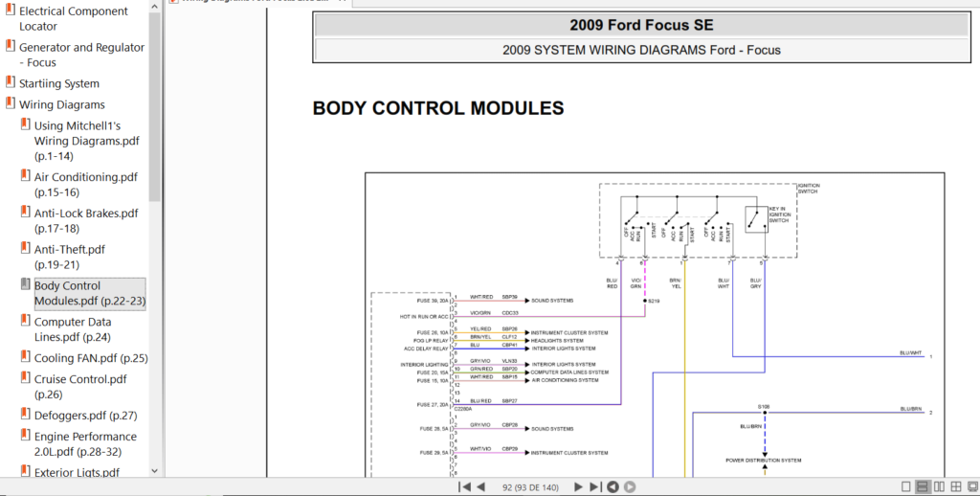This screenshot has width=980, height=496.
Task: Click the KEY IN IGNITION SWITCH label
Action: point(779,214)
